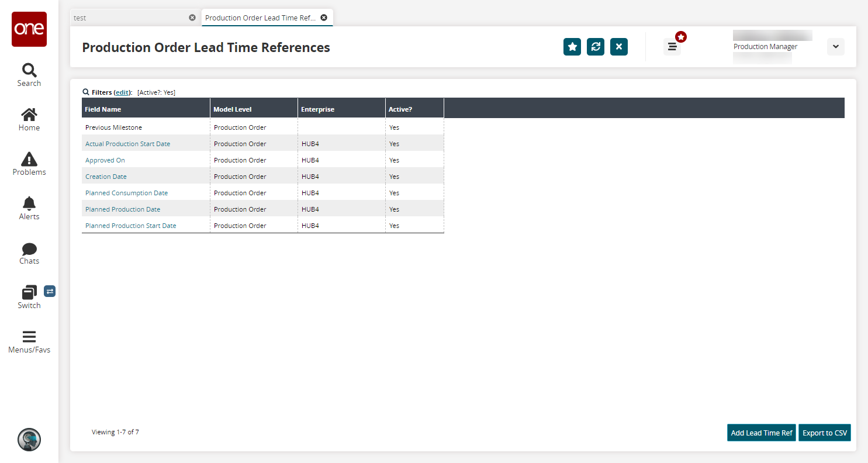Open the Approved On link
Viewport: 868px width, 463px height.
[105, 160]
